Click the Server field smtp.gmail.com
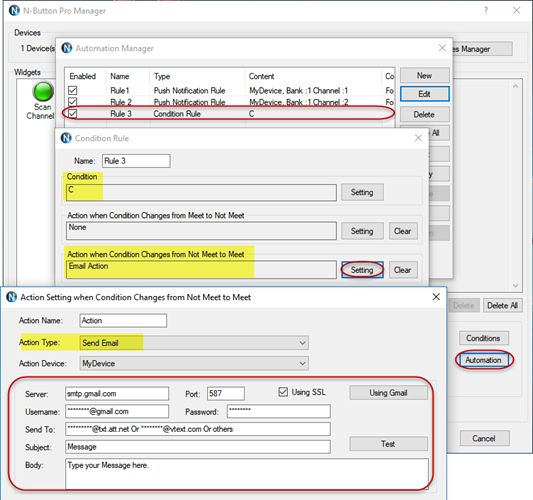 pyautogui.click(x=117, y=394)
